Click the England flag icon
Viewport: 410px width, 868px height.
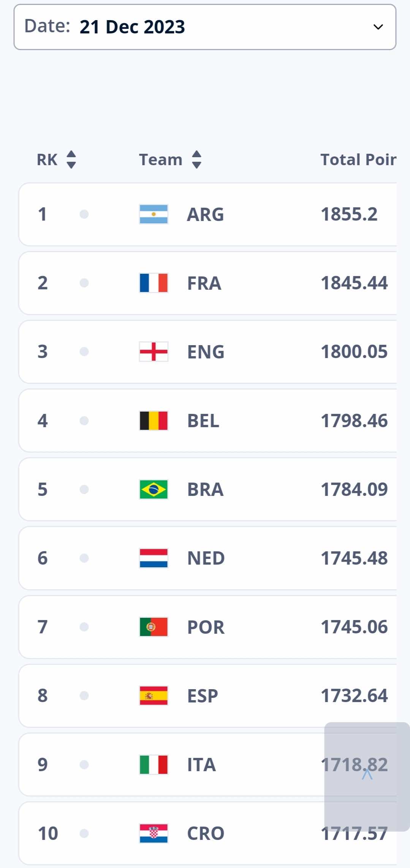pyautogui.click(x=154, y=352)
